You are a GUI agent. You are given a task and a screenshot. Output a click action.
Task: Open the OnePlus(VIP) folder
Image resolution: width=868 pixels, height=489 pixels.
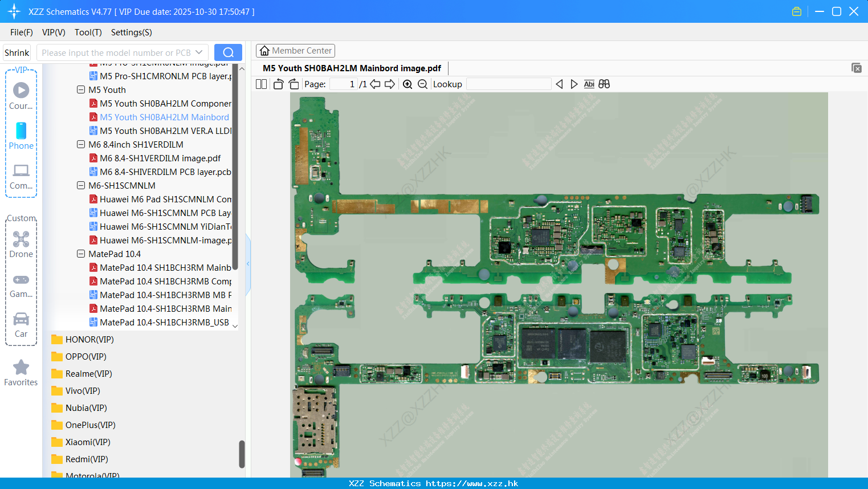pos(83,425)
